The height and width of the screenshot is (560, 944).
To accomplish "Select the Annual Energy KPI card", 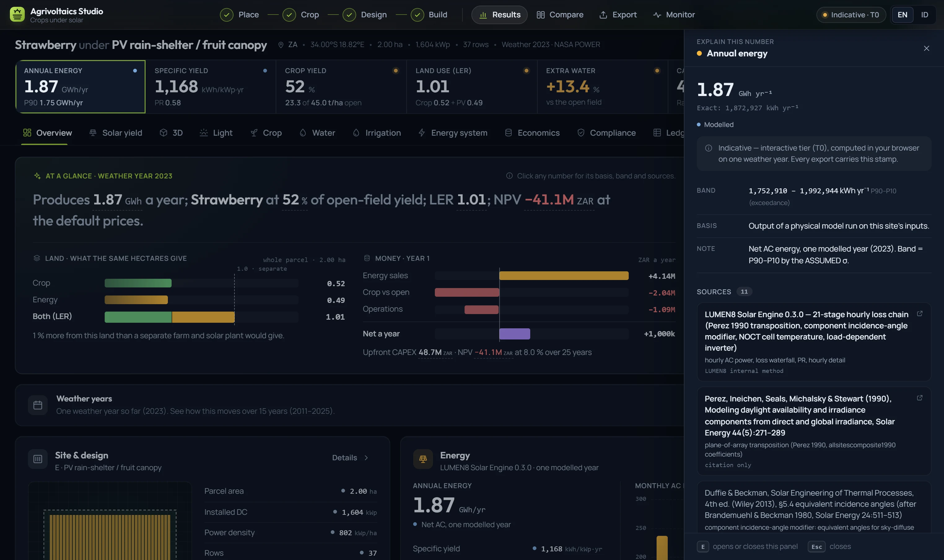I will click(80, 86).
